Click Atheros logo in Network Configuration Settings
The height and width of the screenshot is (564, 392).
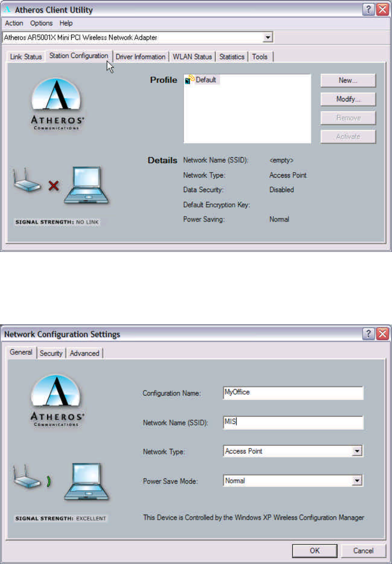click(x=57, y=401)
